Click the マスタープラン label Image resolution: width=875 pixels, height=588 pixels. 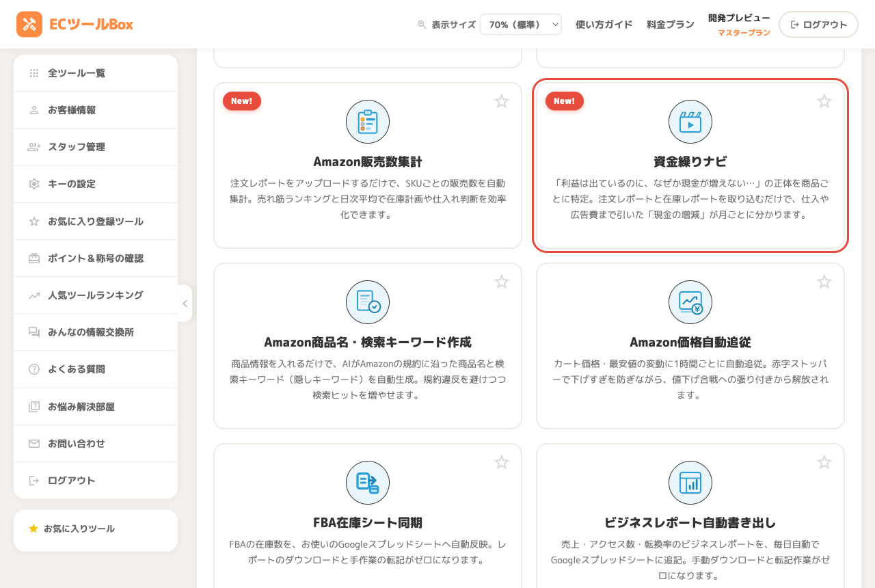pyautogui.click(x=744, y=33)
